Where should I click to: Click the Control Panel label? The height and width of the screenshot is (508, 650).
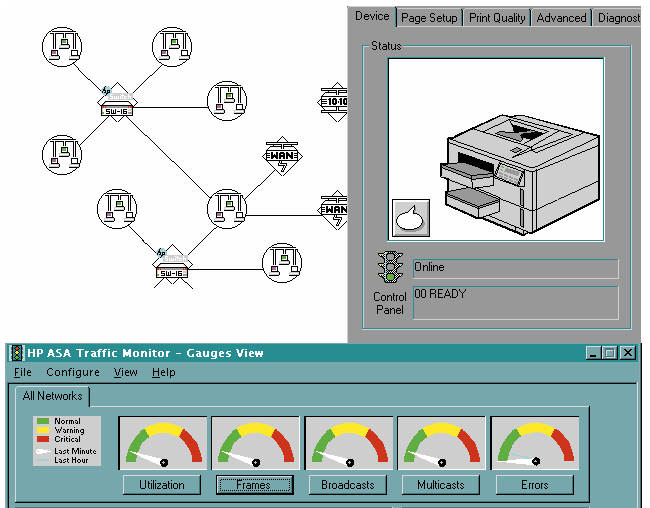coord(390,304)
